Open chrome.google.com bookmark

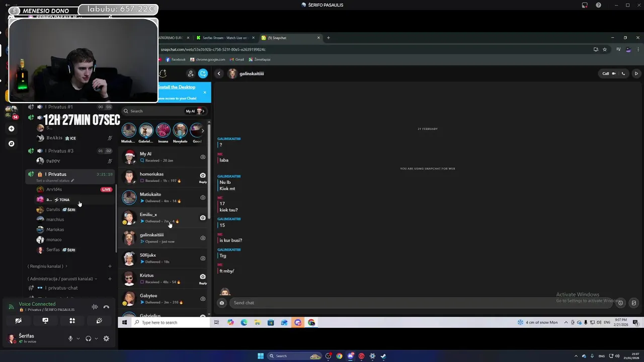(207, 59)
